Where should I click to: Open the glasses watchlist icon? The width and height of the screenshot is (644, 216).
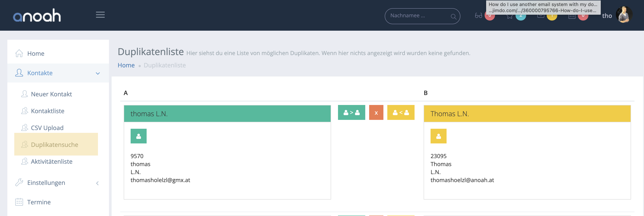[x=478, y=16]
